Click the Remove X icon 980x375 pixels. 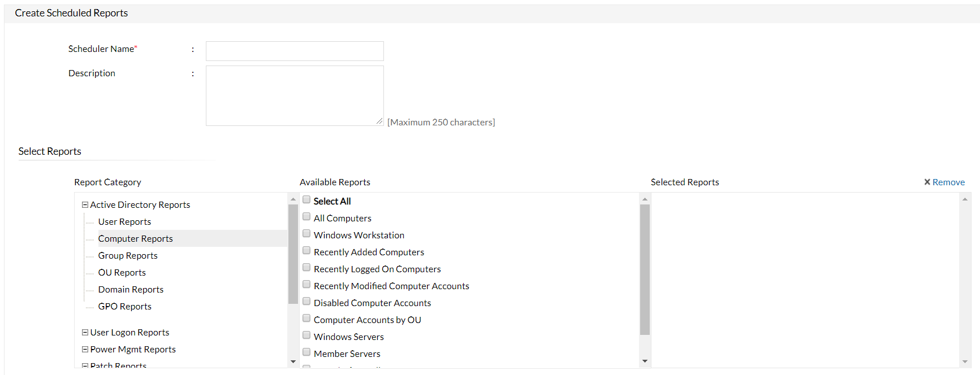tap(927, 182)
